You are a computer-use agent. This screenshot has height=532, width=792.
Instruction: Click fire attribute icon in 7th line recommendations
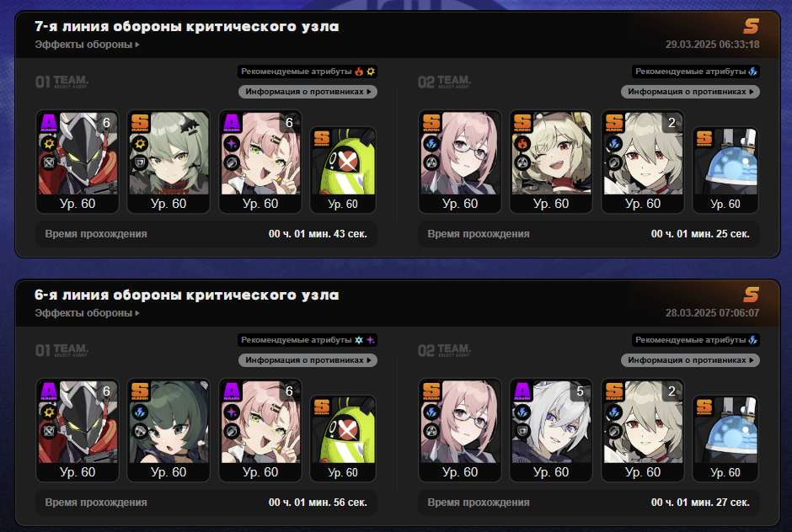[359, 72]
